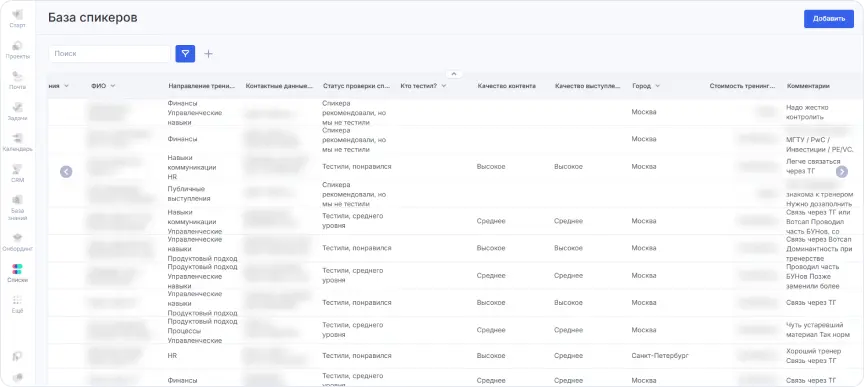Open the Ещё menu in sidebar

coord(17,304)
